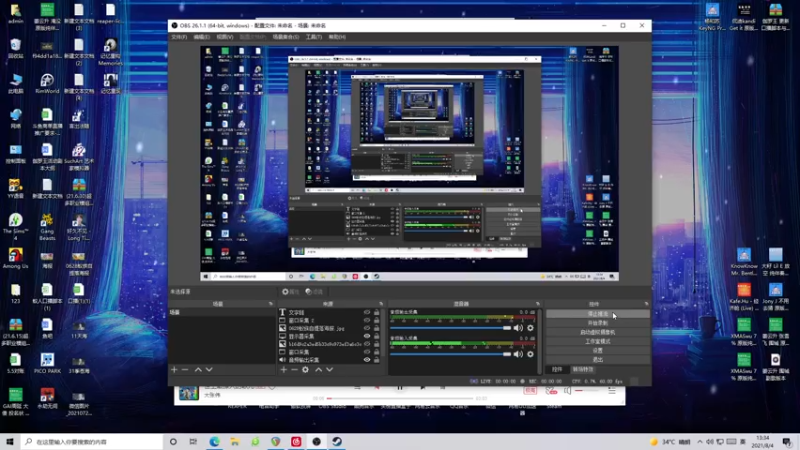
Task: Lock the 音频输出采集 source
Action: (x=377, y=360)
